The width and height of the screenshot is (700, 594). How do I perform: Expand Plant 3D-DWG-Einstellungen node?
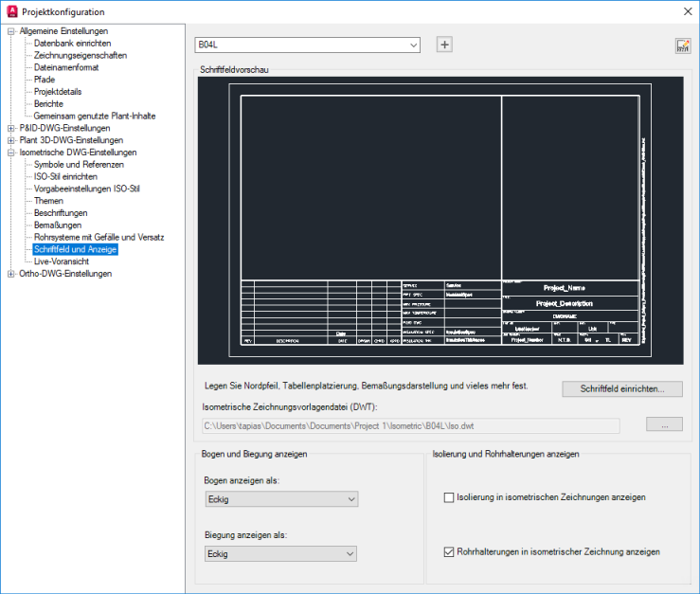tap(11, 140)
